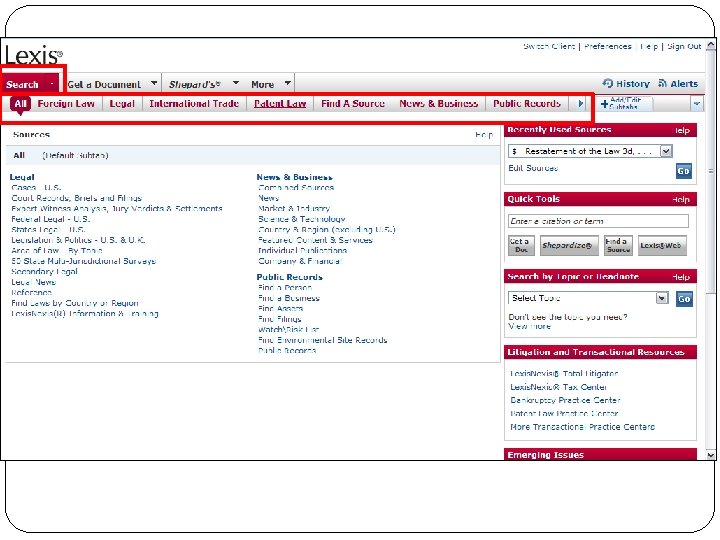Select the All subtab
Image resolution: width=720 pixels, height=540 pixels.
click(20, 104)
